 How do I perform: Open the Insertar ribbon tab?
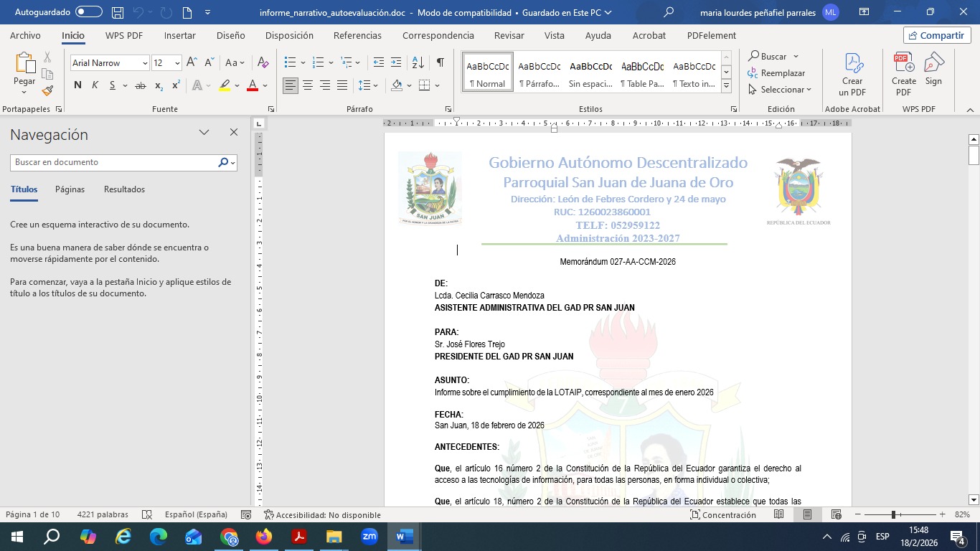click(179, 35)
